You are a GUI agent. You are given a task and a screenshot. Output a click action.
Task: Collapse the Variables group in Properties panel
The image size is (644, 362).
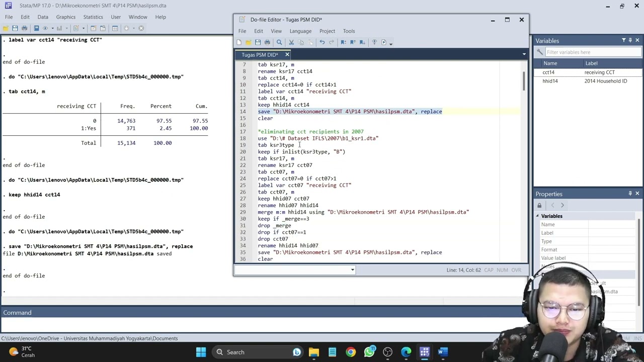point(537,216)
